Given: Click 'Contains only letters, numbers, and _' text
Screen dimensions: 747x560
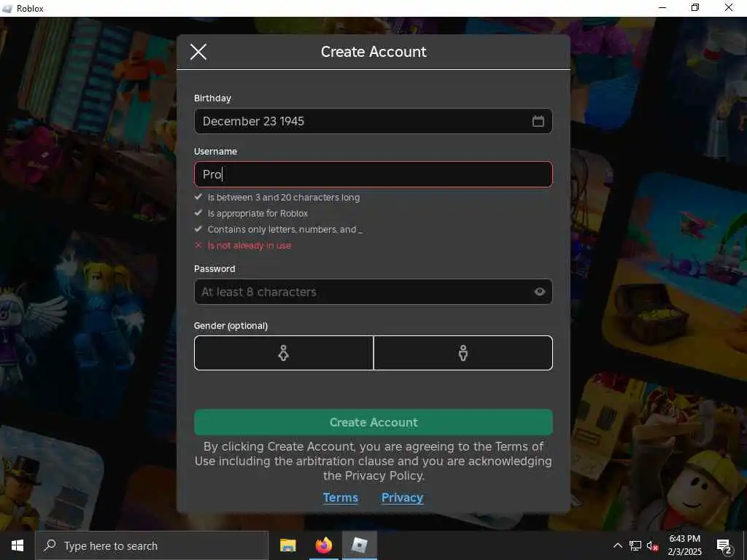Looking at the screenshot, I should tap(285, 230).
